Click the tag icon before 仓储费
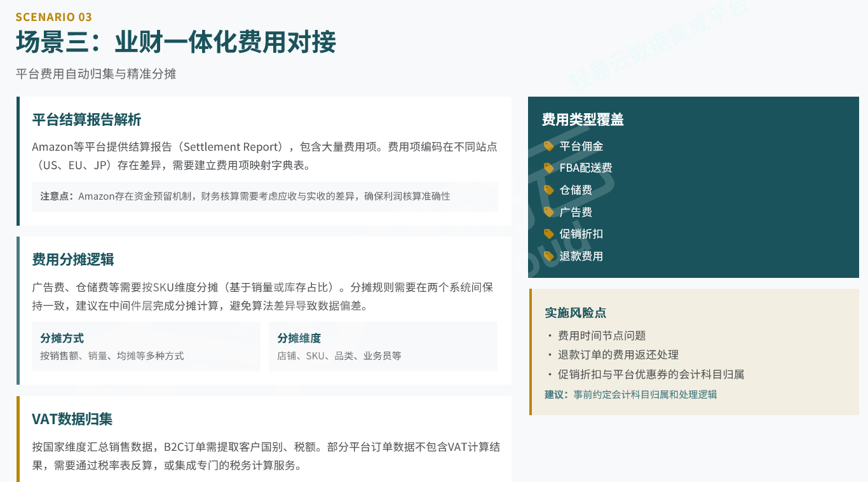The width and height of the screenshot is (868, 482). coord(548,190)
